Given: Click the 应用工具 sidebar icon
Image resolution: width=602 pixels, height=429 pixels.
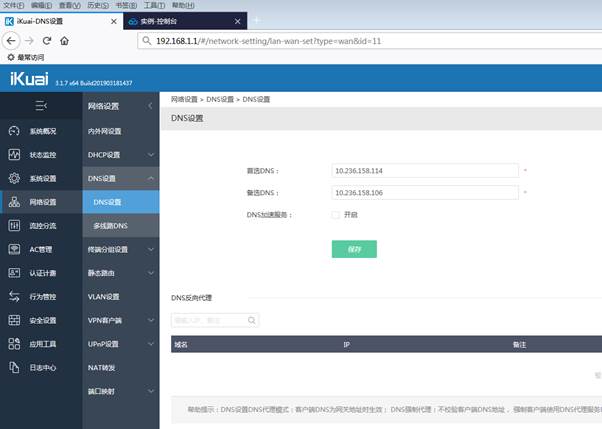Looking at the screenshot, I should tap(14, 344).
